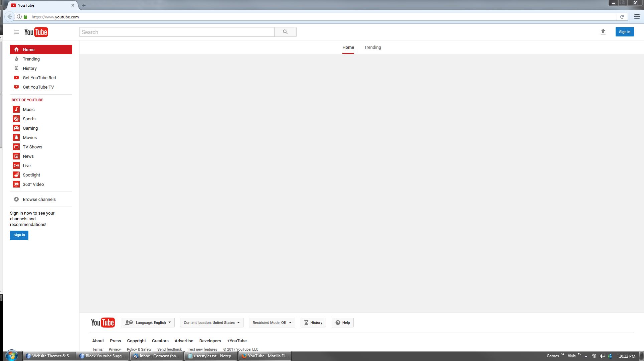Image resolution: width=644 pixels, height=361 pixels.
Task: Open the Advertise footer link
Action: [184, 341]
